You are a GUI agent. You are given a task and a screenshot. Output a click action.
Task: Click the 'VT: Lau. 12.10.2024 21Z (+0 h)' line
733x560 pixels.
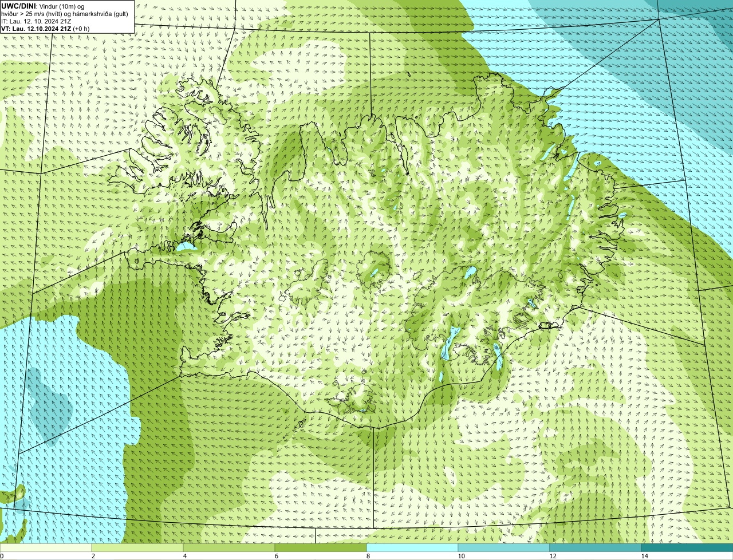pos(45,28)
